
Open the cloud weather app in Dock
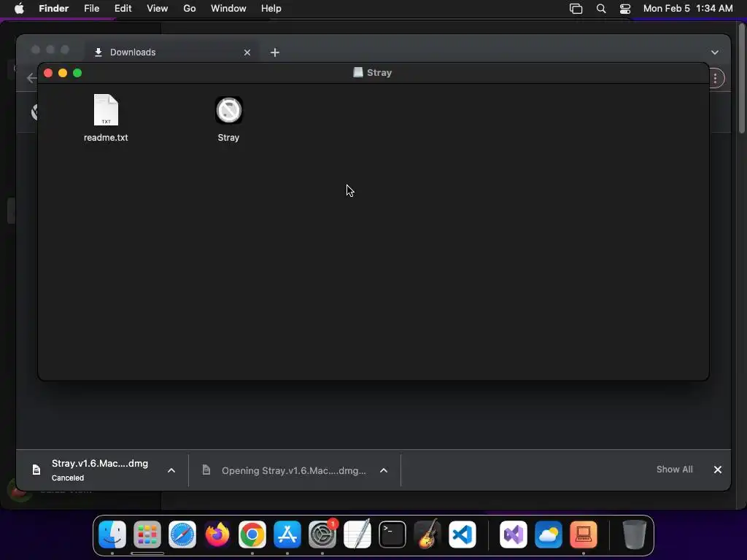point(549,534)
